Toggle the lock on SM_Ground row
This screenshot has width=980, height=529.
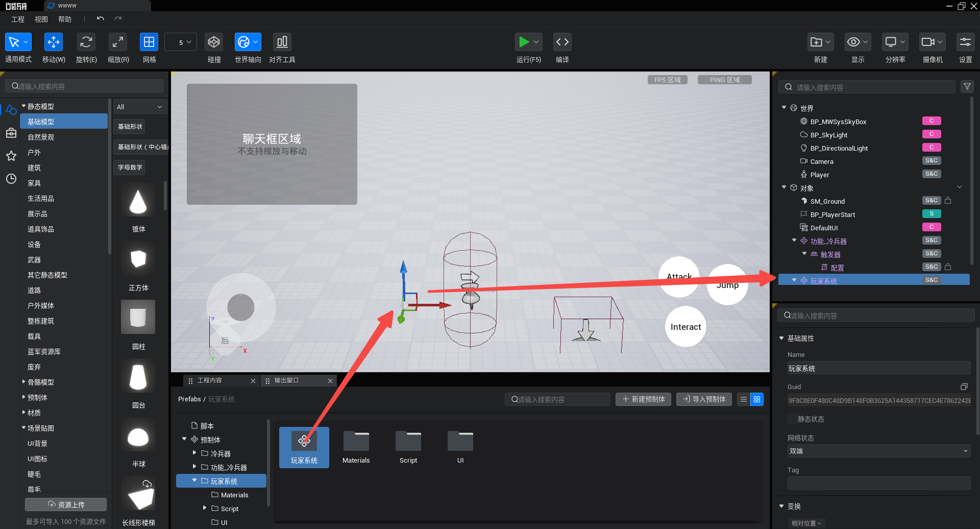pyautogui.click(x=948, y=201)
